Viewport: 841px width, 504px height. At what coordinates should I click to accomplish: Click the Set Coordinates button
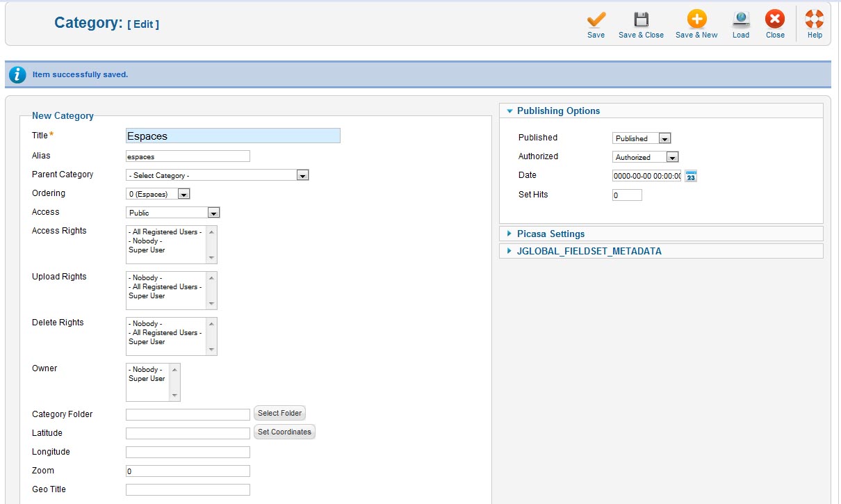coord(284,432)
